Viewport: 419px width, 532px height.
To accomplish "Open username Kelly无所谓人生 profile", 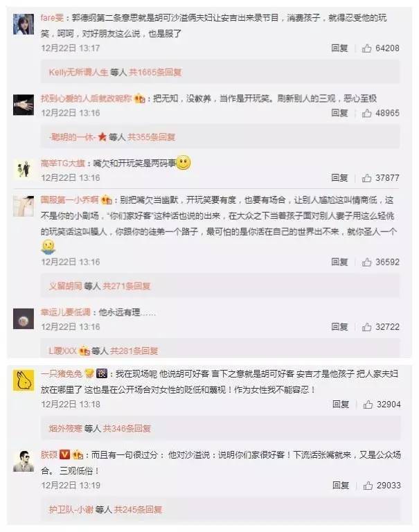I will (x=78, y=72).
